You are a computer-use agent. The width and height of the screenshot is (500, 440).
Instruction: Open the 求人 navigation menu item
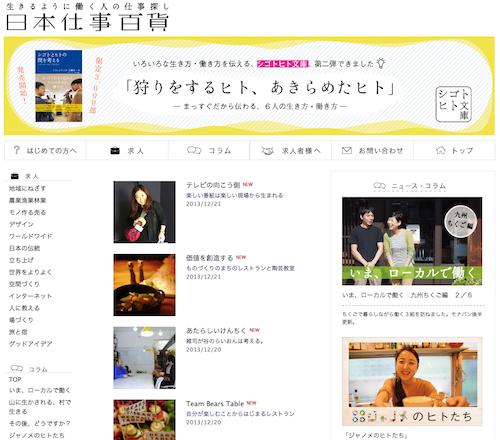pyautogui.click(x=127, y=151)
